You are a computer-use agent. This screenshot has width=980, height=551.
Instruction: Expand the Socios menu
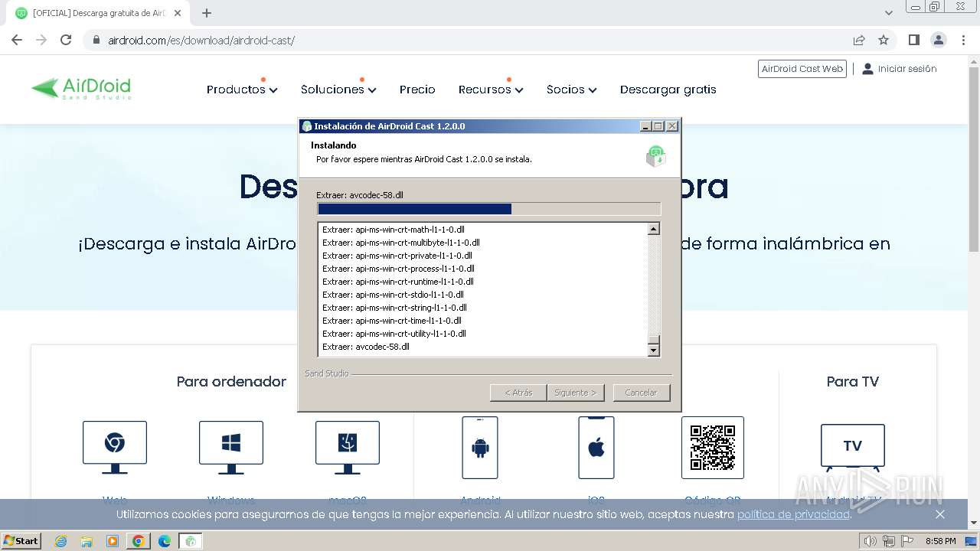point(571,90)
